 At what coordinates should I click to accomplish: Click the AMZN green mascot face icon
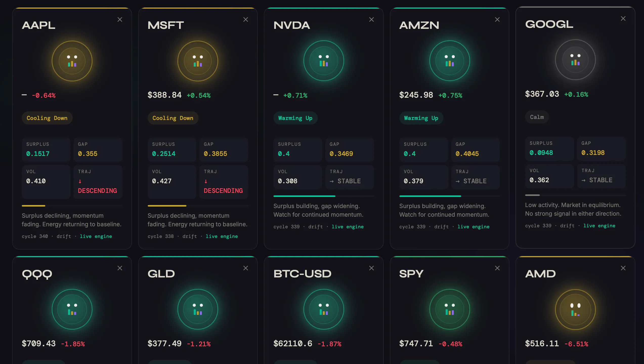[x=449, y=61]
